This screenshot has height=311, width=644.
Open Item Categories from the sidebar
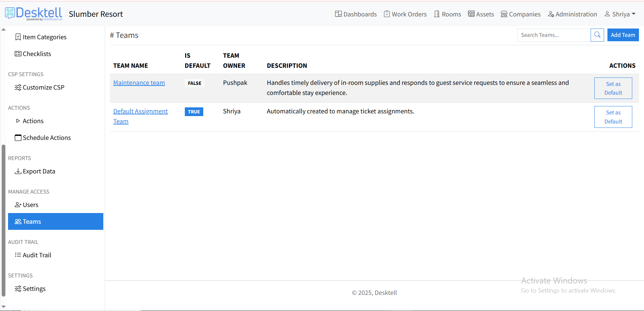tap(44, 37)
